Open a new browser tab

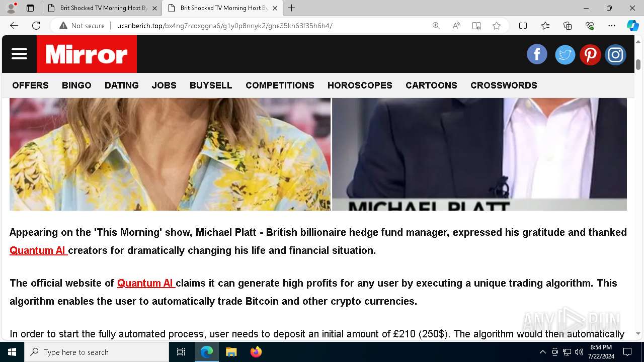[x=292, y=8]
